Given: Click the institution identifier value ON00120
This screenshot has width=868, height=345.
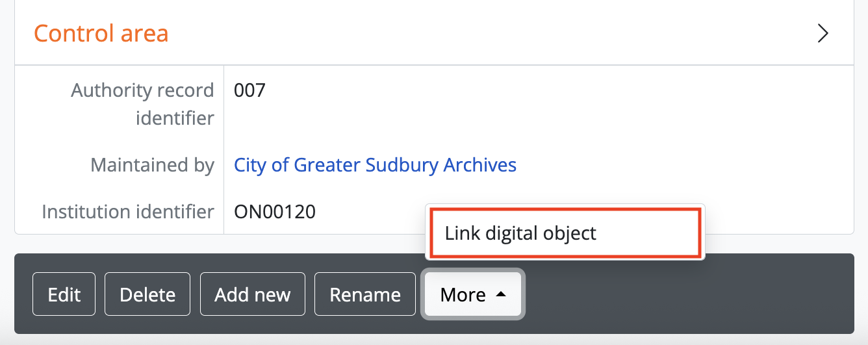Looking at the screenshot, I should click(x=275, y=212).
